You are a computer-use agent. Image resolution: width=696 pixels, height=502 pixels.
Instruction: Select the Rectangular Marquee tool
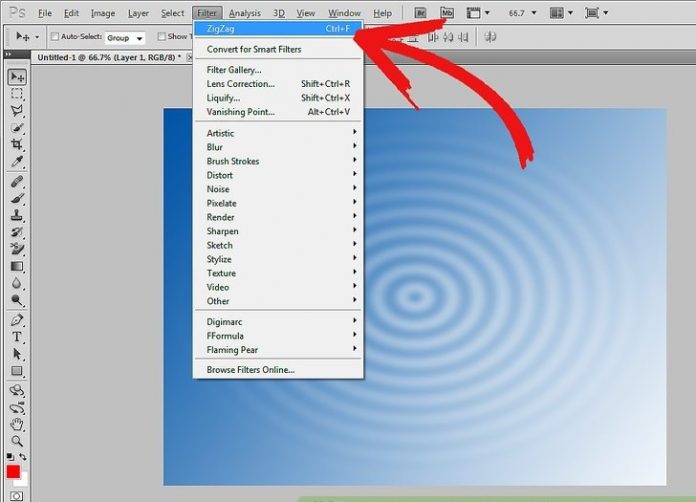pos(17,93)
